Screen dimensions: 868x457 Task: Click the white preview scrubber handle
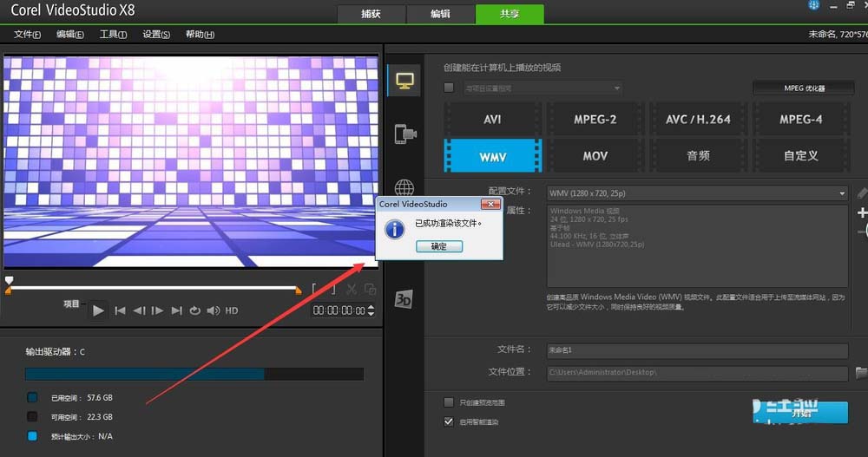(x=9, y=280)
